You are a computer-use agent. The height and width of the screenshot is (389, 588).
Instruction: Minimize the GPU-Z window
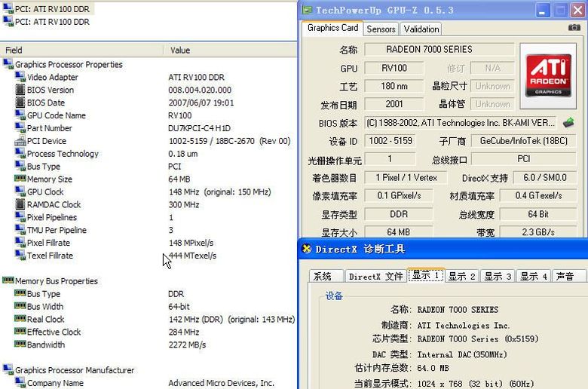pos(542,10)
